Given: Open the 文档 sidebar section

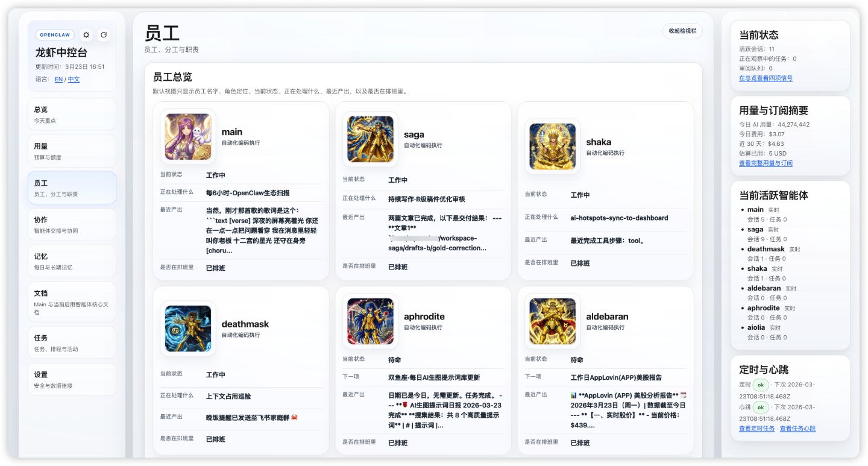Looking at the screenshot, I should [x=72, y=302].
